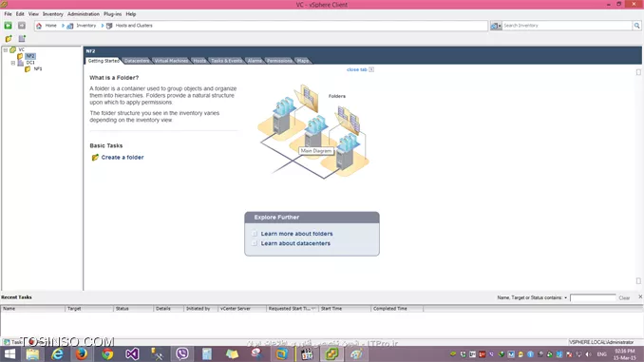Open the search type dropdown arrow
The image size is (644, 362).
tap(500, 26)
